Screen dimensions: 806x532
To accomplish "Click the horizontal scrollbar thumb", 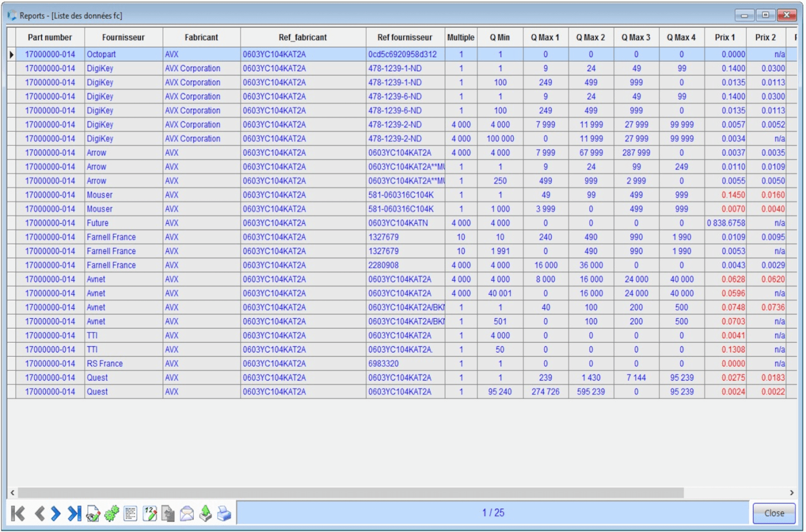I will click(x=351, y=492).
